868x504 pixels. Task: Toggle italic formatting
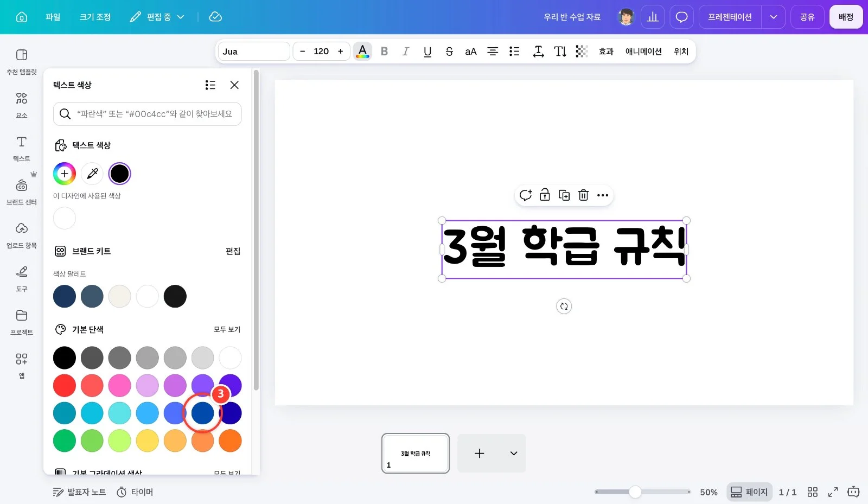[406, 52]
